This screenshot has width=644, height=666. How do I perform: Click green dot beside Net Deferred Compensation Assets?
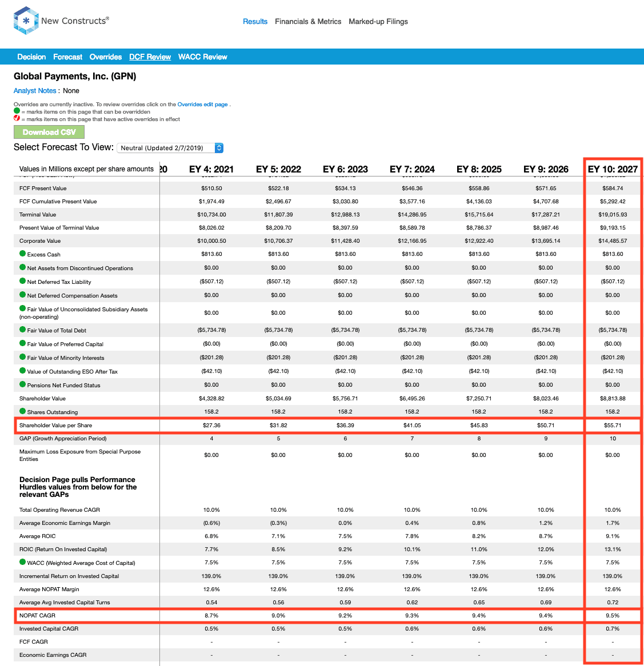[22, 295]
